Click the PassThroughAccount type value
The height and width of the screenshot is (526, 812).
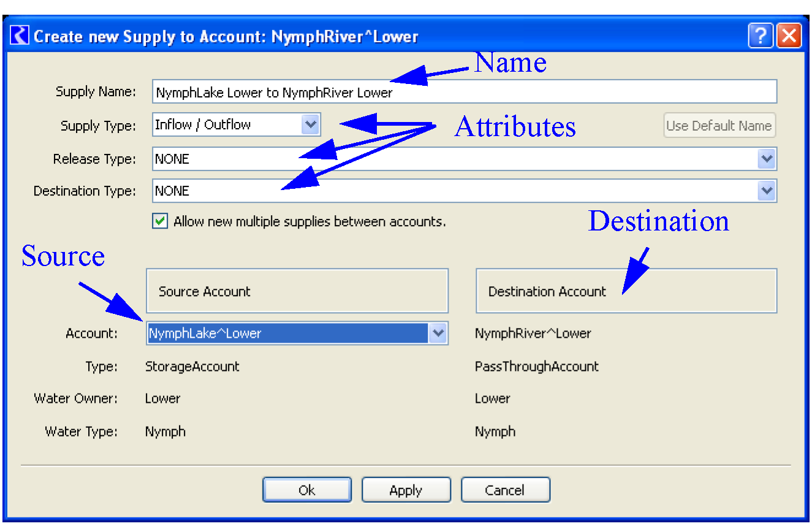(536, 367)
